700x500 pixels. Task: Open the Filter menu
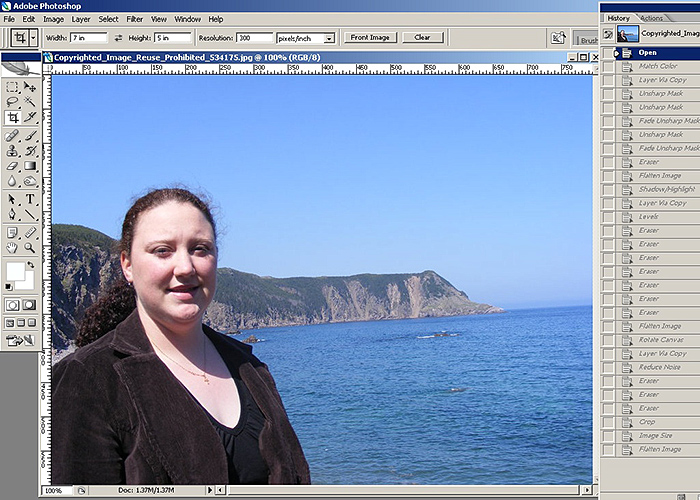click(x=134, y=19)
